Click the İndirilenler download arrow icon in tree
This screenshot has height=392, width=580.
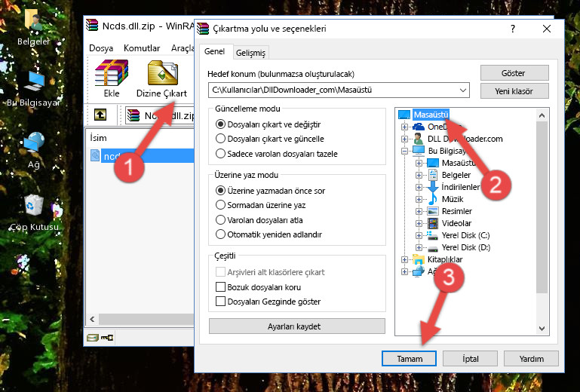click(432, 187)
